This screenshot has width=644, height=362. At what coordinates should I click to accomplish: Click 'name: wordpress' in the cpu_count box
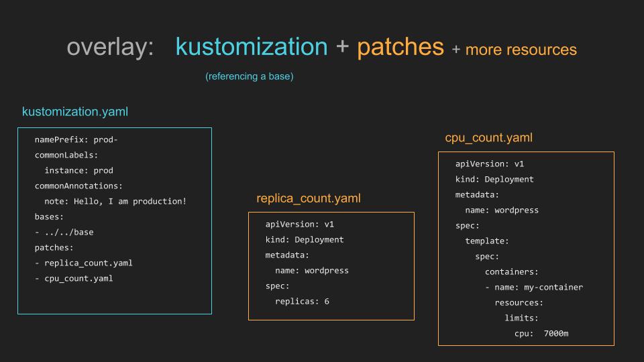coord(502,210)
